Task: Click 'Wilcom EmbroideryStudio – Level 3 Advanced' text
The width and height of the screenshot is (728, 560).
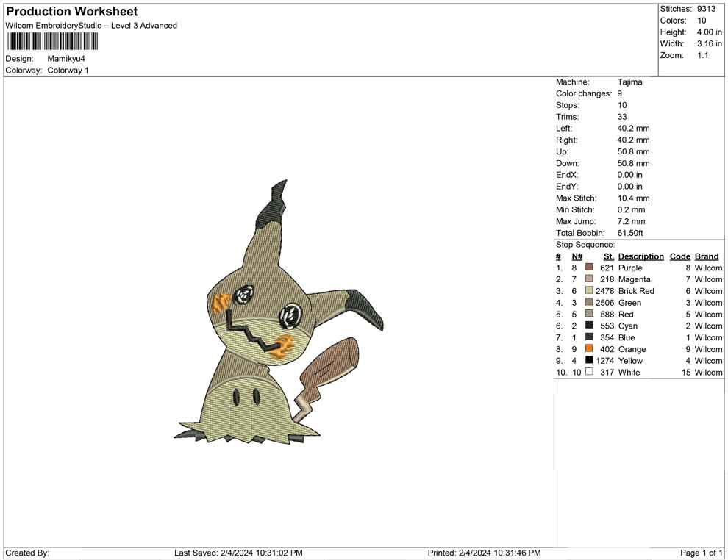Action: tap(91, 26)
